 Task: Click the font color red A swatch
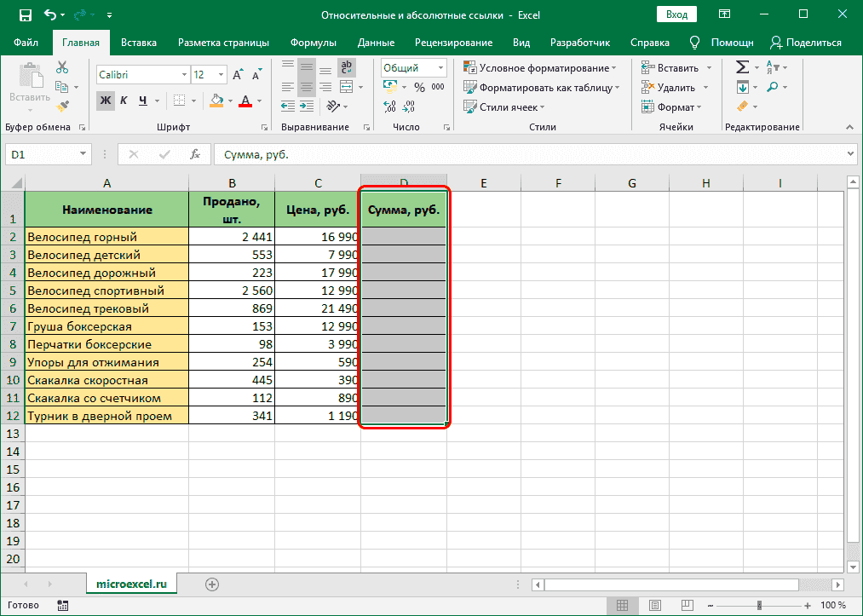[245, 101]
